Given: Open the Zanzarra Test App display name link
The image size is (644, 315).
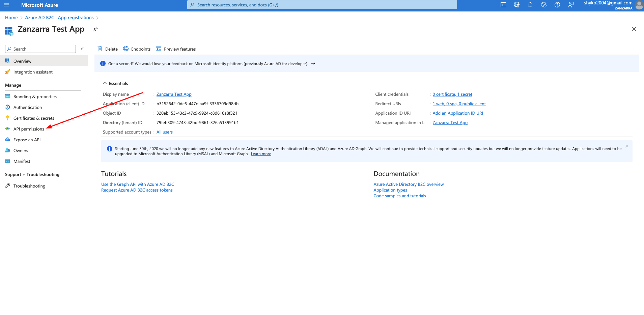Looking at the screenshot, I should pos(174,94).
